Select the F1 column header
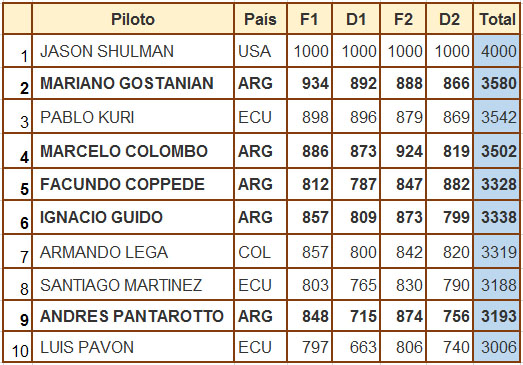The width and height of the screenshot is (523, 365). tap(309, 19)
